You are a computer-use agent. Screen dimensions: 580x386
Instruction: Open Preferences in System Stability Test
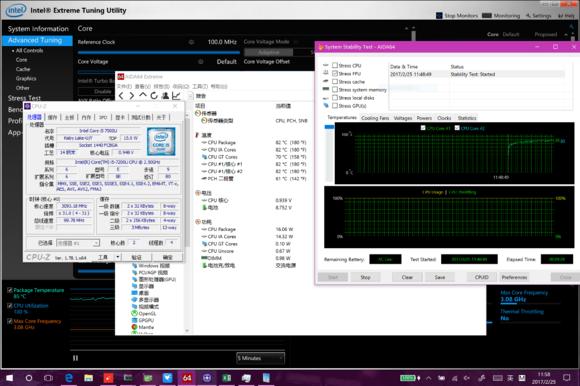click(x=514, y=277)
